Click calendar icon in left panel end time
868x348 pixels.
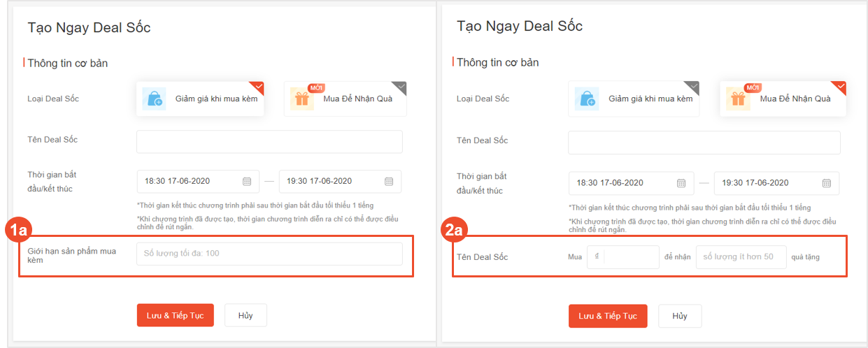pos(388,182)
